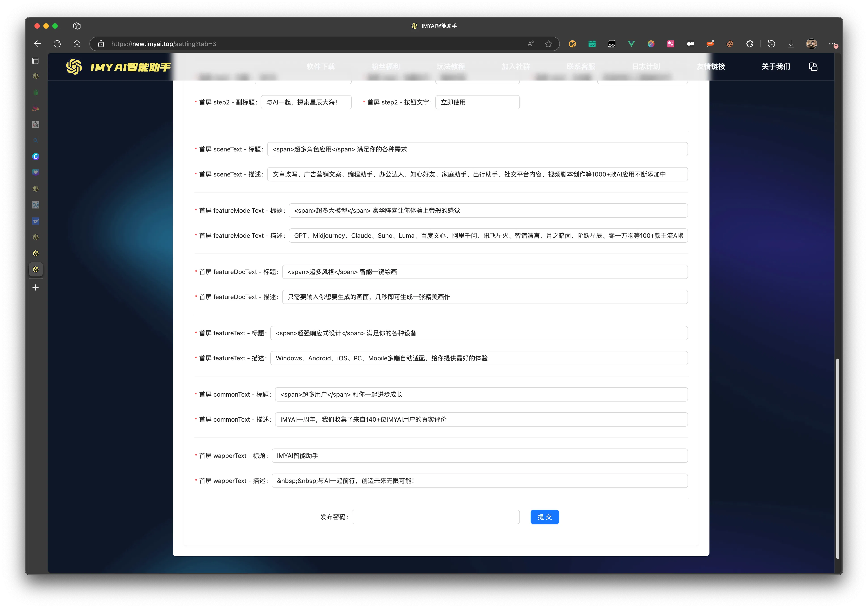Open the 玩法教程 nav item
Screen dimensions: 868x608
click(x=451, y=66)
